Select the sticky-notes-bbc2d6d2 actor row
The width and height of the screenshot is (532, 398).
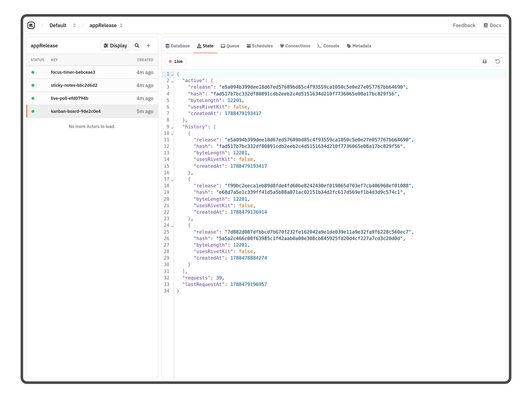[x=92, y=85]
